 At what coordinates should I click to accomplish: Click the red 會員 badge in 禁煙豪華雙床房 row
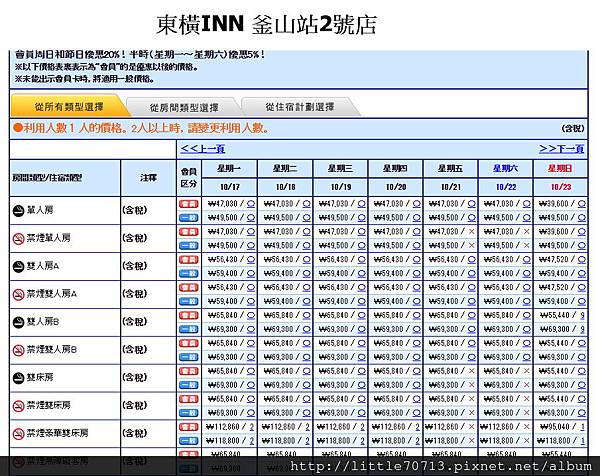click(189, 427)
